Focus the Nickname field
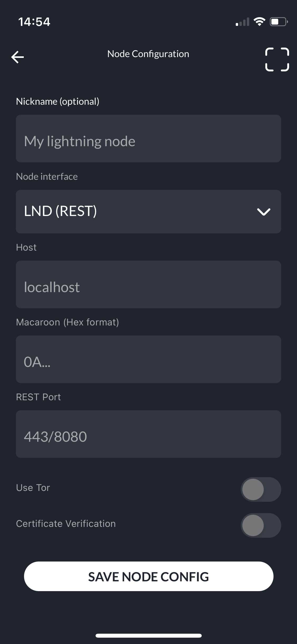The image size is (297, 644). pos(148,139)
